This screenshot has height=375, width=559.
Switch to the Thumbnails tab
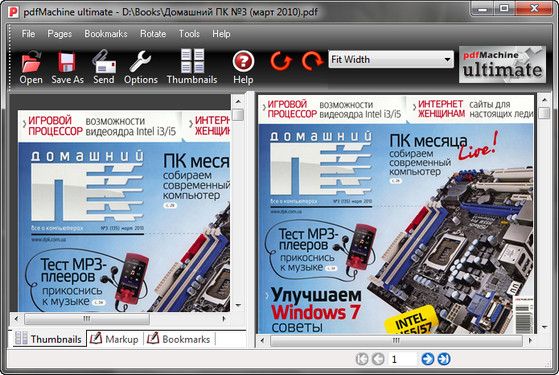pos(49,339)
